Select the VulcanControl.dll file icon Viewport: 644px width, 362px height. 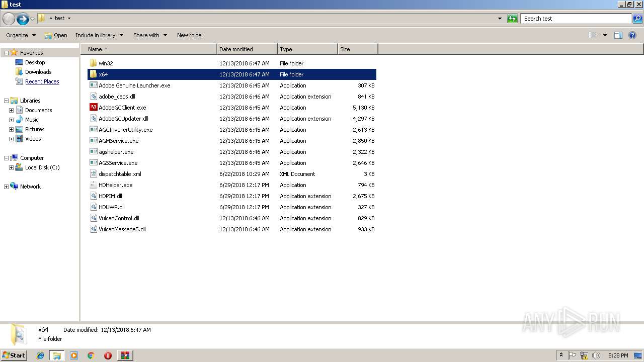[x=93, y=218]
